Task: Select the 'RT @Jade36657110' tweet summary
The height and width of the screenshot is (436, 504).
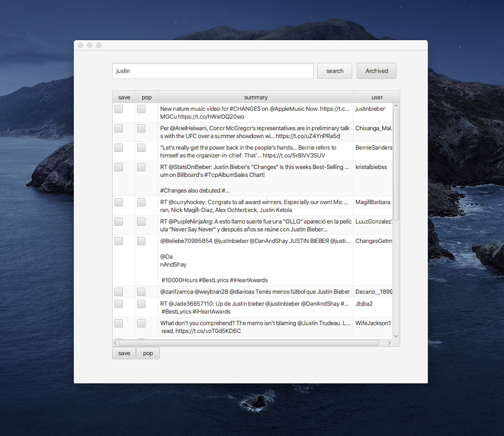Action: 256,307
